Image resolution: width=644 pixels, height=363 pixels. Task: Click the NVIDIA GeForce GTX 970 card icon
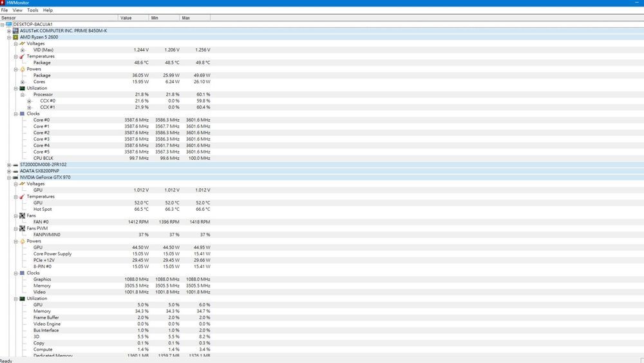15,177
